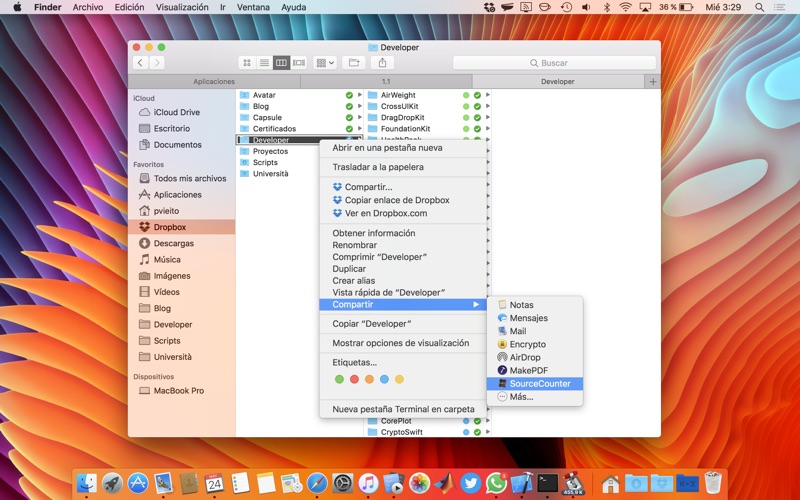Expand the Certificados folder arrow
This screenshot has width=800, height=500.
(360, 129)
